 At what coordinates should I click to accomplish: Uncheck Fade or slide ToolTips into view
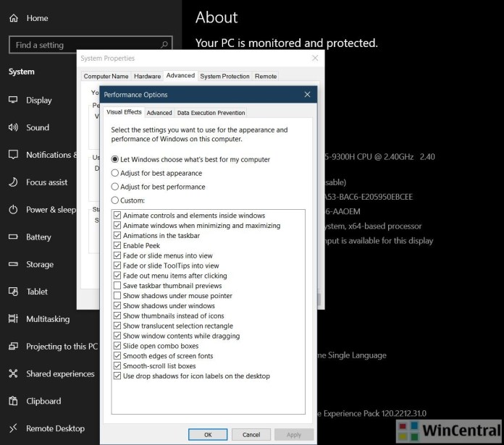click(117, 266)
